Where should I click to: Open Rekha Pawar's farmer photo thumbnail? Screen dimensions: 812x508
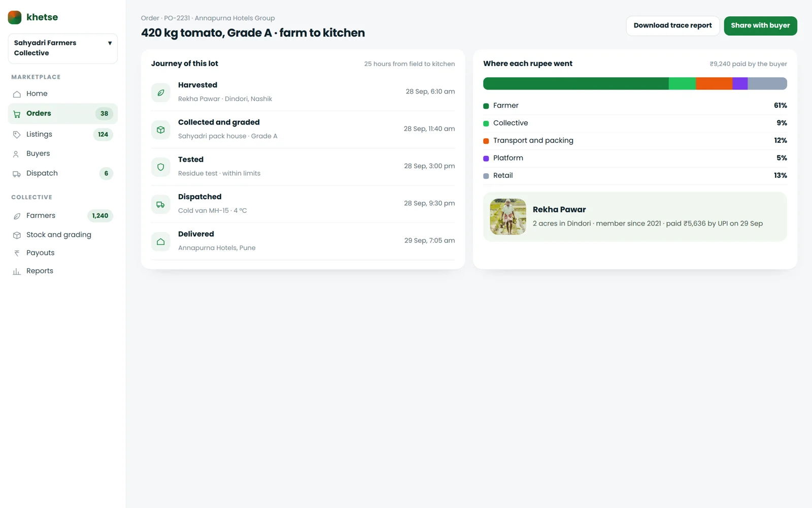508,217
